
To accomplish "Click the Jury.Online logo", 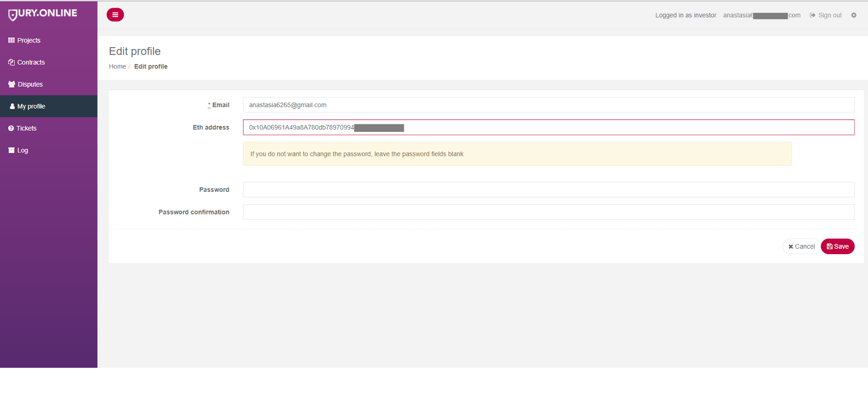I will click(43, 14).
